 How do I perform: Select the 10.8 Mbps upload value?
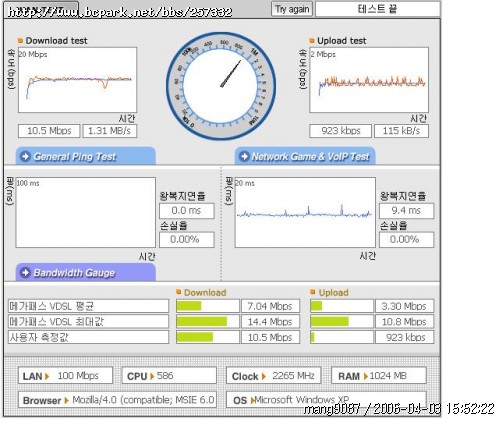(405, 322)
